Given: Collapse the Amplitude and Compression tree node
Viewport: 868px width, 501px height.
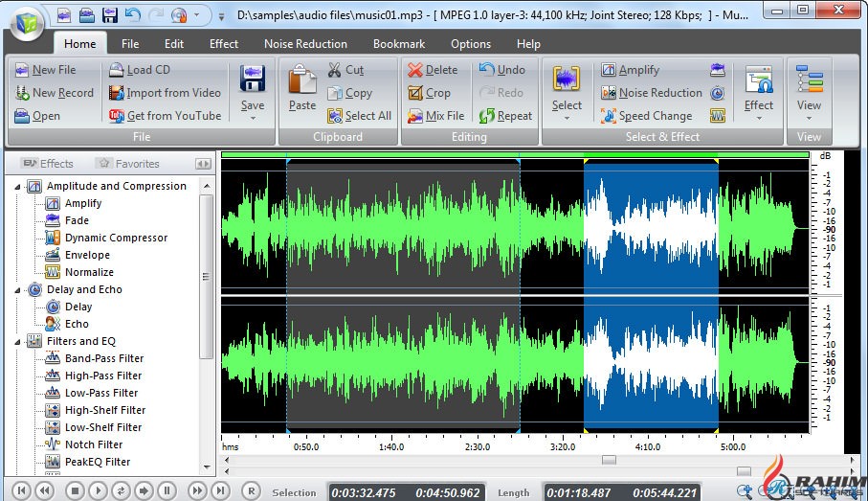Looking at the screenshot, I should tap(19, 187).
